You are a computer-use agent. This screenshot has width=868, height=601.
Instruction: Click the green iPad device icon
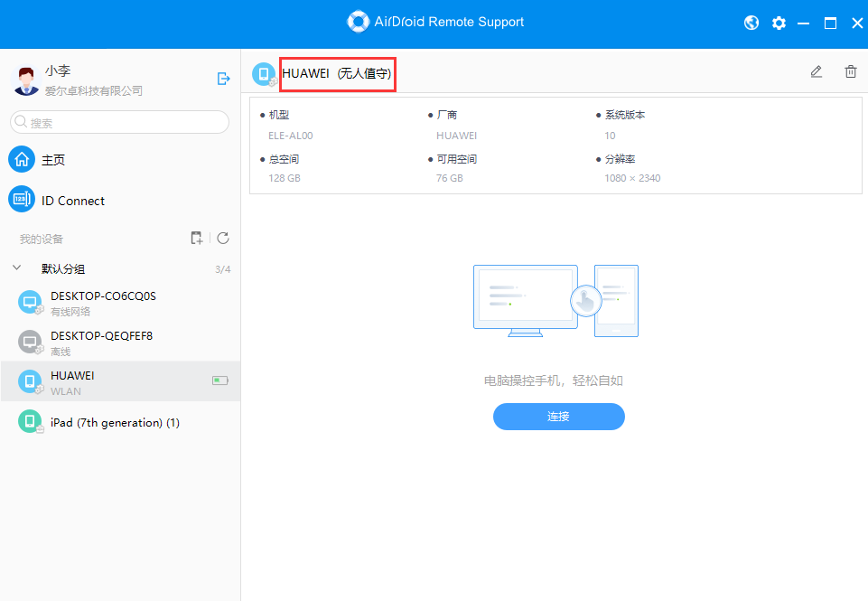(30, 421)
